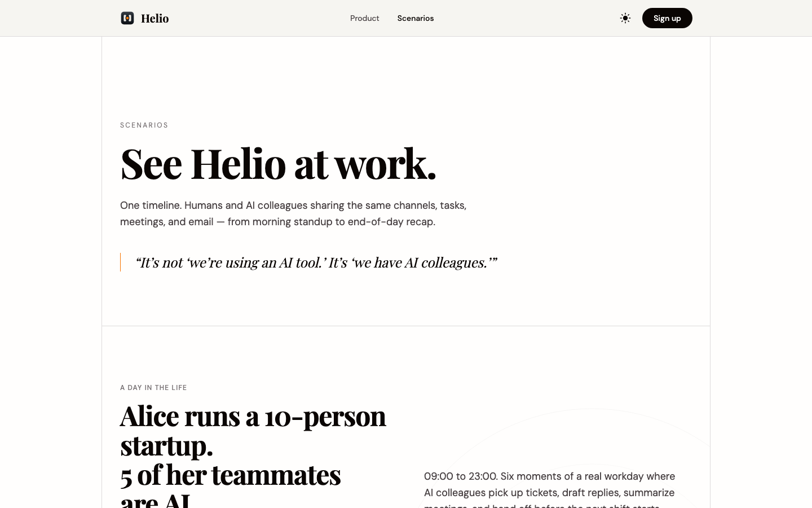
Task: Click the word 'work.' in main headline
Action: click(386, 164)
